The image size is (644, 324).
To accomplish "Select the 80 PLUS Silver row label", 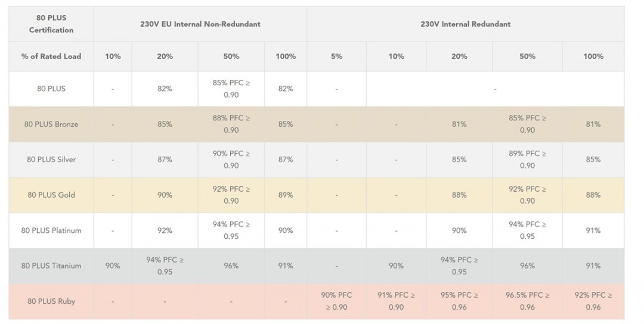I will coord(51,160).
